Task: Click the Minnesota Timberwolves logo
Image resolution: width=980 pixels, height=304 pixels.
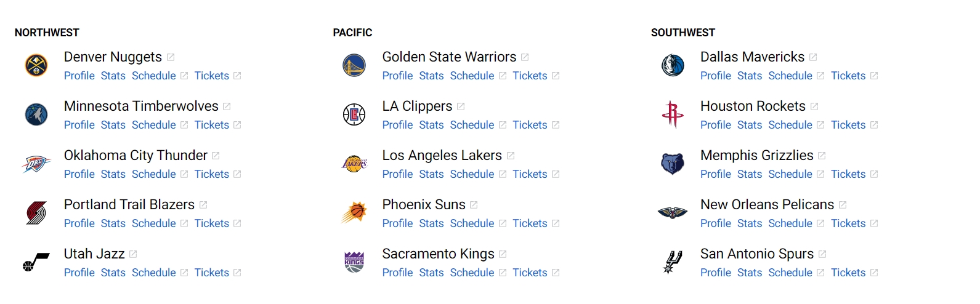Action: [36, 114]
